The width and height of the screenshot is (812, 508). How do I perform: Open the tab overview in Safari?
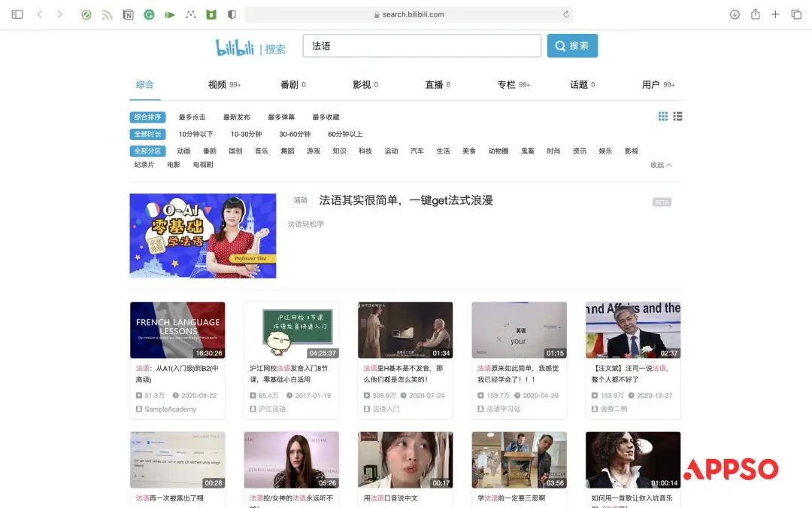[x=795, y=14]
